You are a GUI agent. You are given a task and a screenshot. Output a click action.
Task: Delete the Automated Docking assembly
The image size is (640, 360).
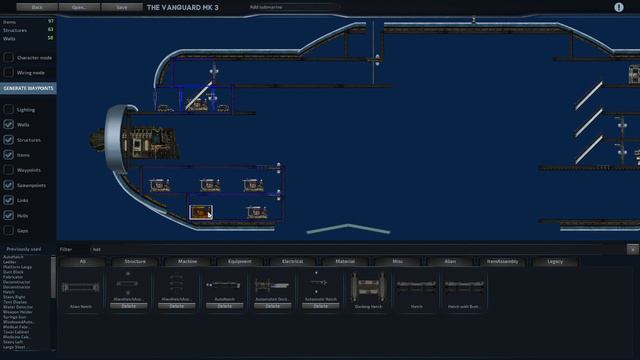point(272,306)
